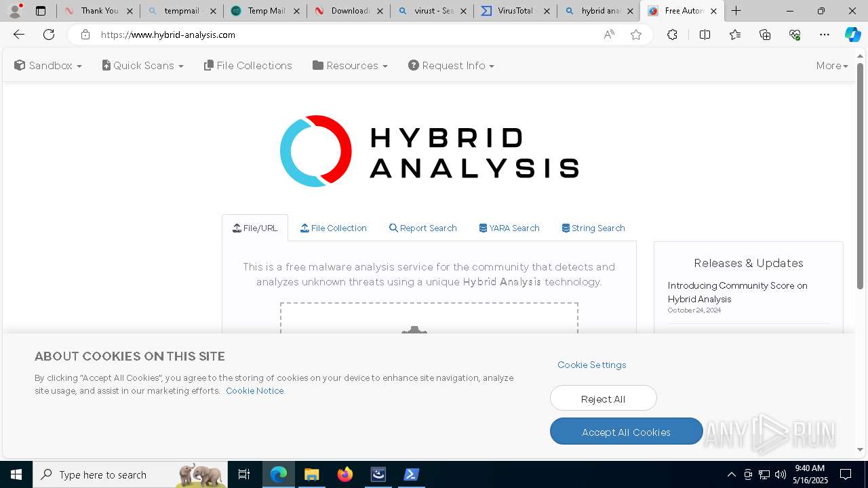Click the Hybrid Analysis logo
Screen dimensions: 868x488
pyautogui.click(x=429, y=151)
